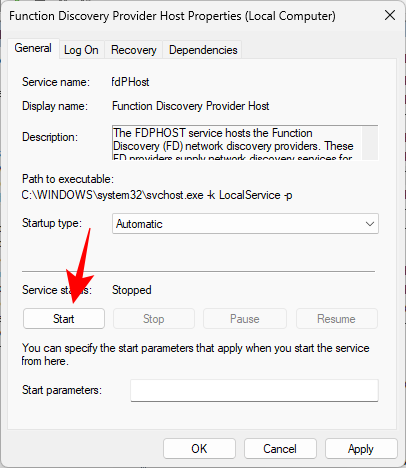
Task: Start the fdPHost service
Action: tap(64, 319)
